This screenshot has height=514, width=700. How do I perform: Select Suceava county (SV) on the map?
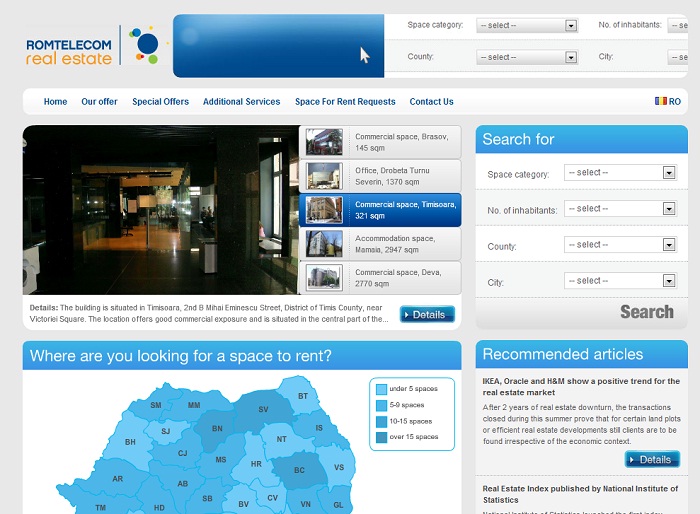(x=263, y=409)
